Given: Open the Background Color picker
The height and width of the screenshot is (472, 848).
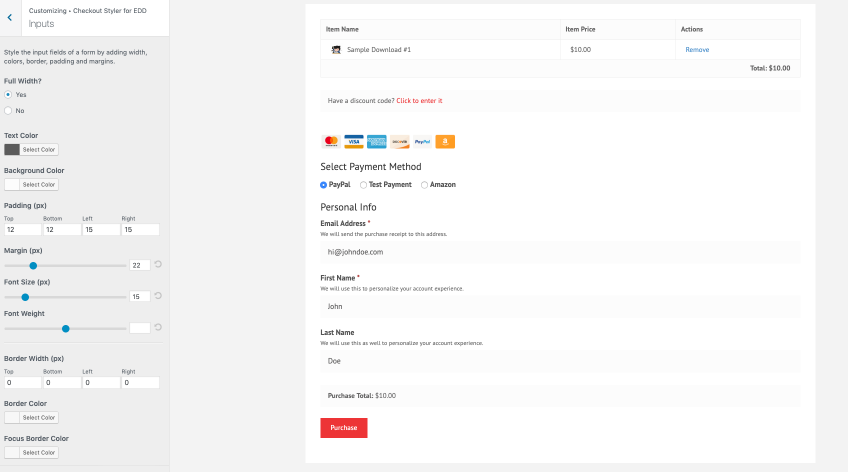Looking at the screenshot, I should pyautogui.click(x=31, y=185).
